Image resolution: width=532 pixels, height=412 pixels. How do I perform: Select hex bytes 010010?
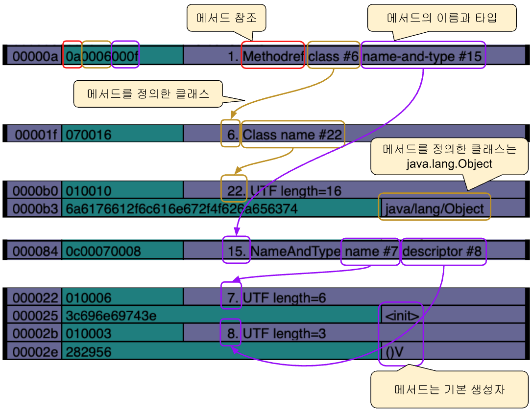pyautogui.click(x=89, y=191)
